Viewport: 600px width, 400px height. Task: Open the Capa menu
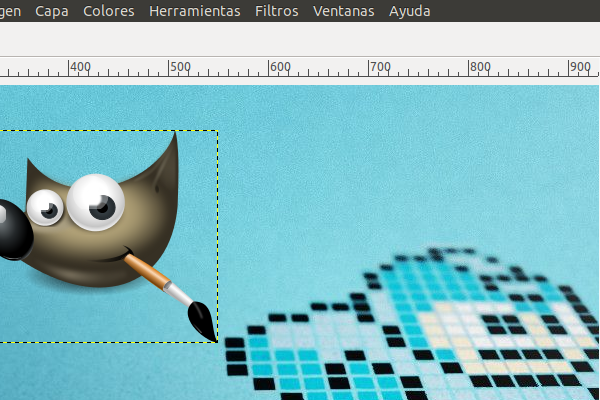(x=52, y=11)
